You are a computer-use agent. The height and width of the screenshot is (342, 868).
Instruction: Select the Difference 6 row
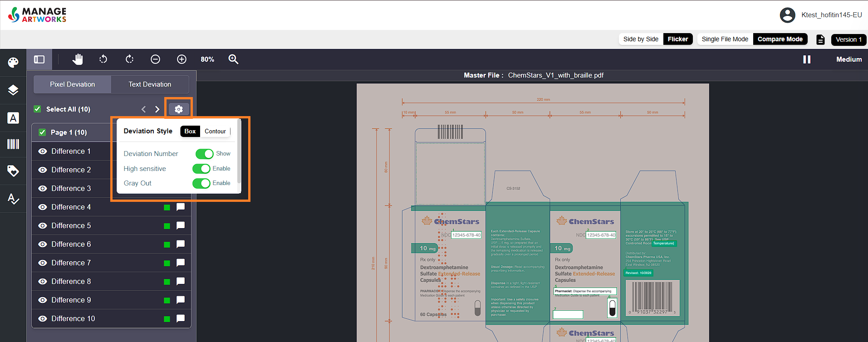click(x=111, y=244)
